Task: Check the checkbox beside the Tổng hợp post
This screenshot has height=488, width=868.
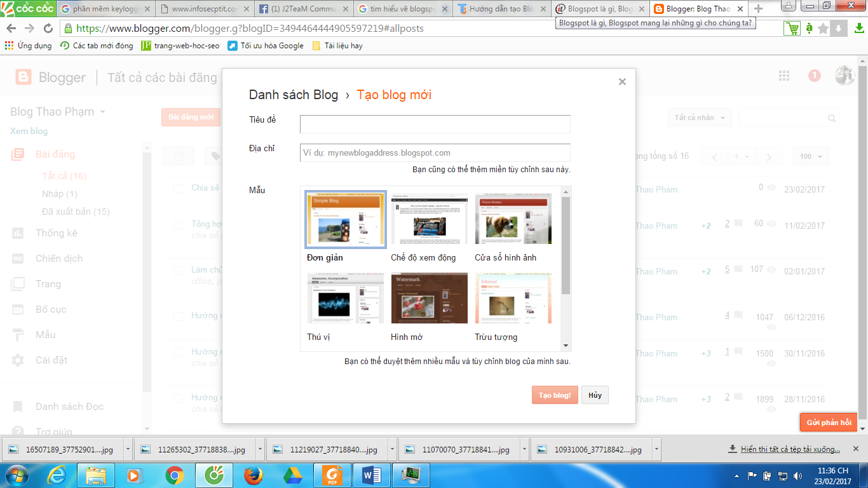Action: click(x=179, y=225)
